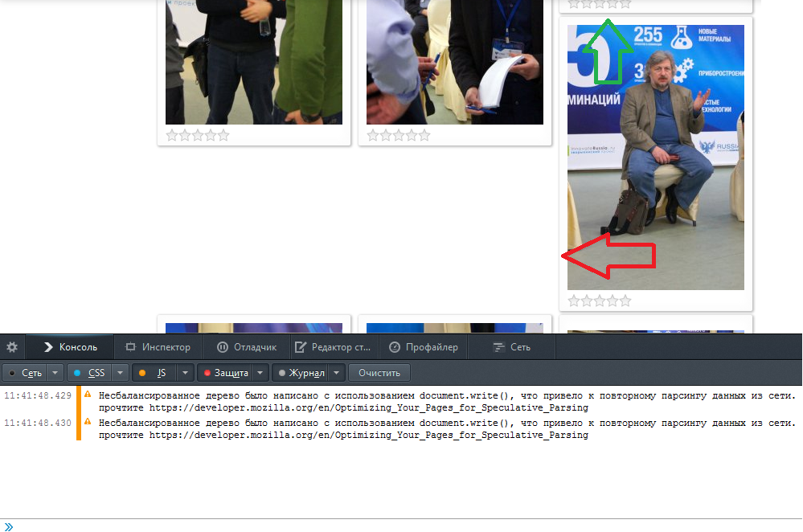Rate the green sweater photo five stars
The height and width of the screenshot is (532, 803).
pyautogui.click(x=223, y=136)
